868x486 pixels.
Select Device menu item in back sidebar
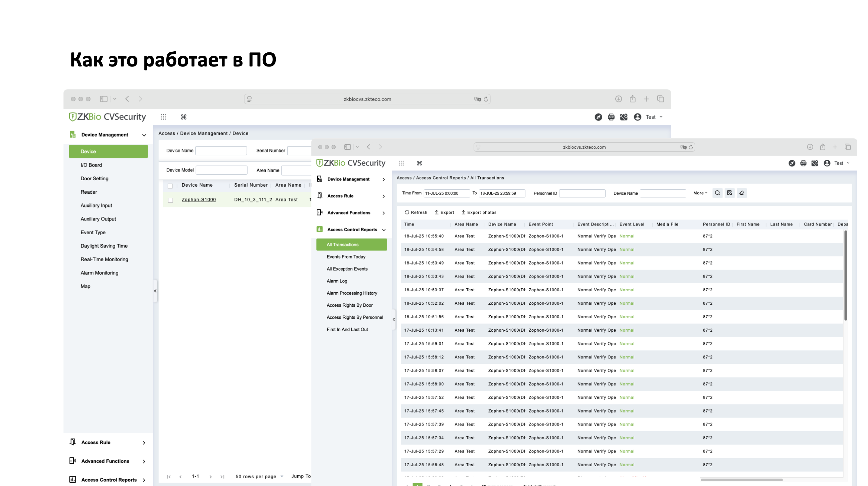click(108, 151)
